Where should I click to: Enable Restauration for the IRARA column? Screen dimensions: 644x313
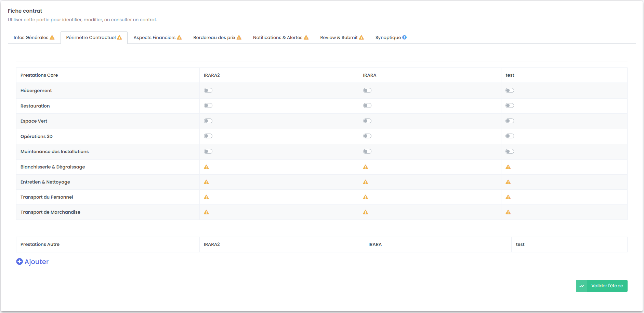coord(367,105)
